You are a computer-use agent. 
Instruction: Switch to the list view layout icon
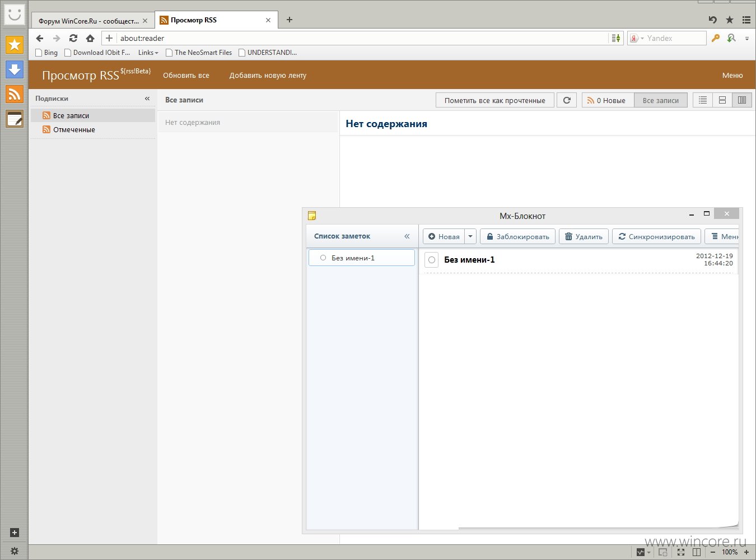click(703, 100)
